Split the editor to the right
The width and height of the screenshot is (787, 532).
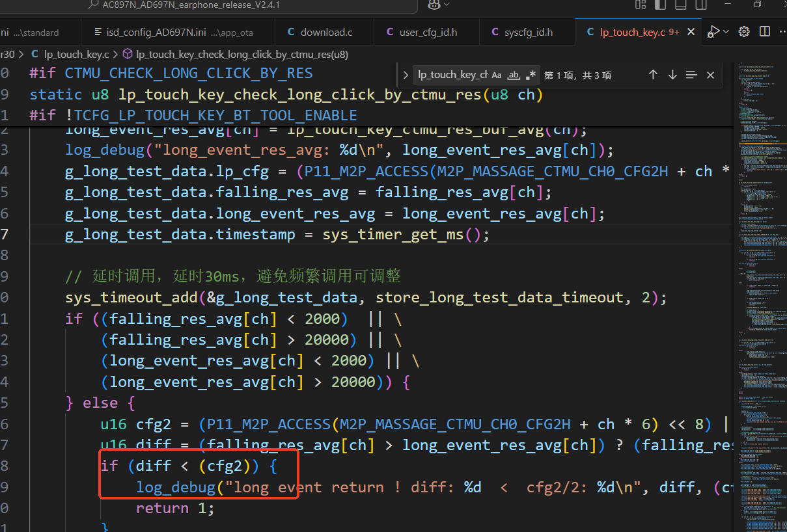765,31
